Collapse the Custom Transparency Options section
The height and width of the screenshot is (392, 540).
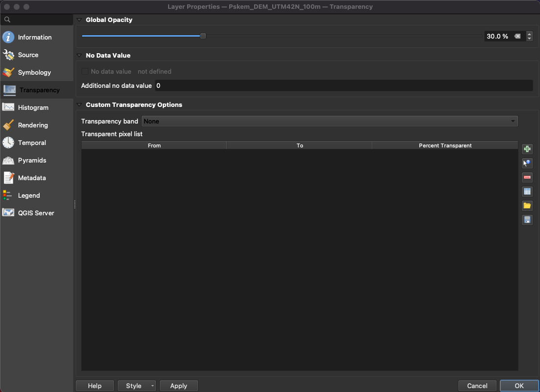80,105
